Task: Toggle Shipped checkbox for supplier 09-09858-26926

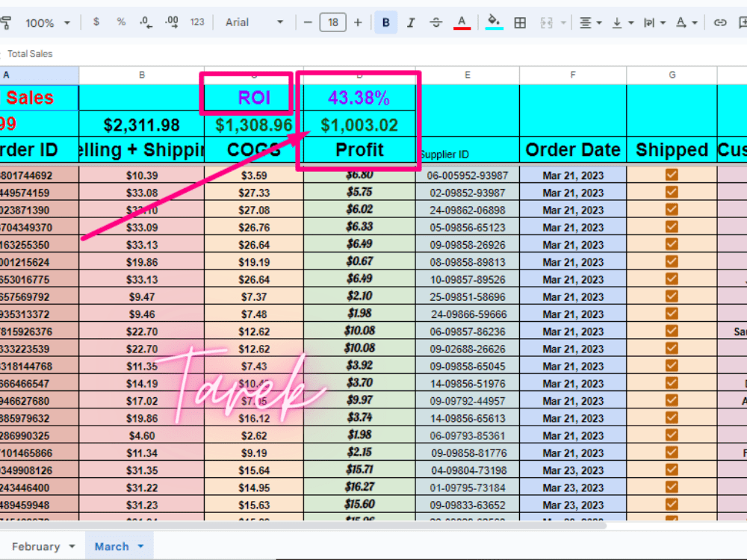Action: pyautogui.click(x=672, y=244)
